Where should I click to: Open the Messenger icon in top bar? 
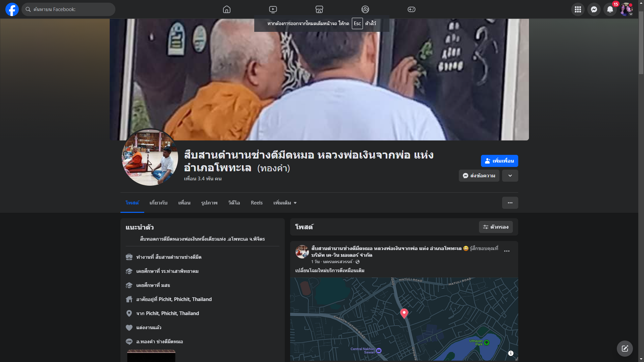[x=594, y=9]
